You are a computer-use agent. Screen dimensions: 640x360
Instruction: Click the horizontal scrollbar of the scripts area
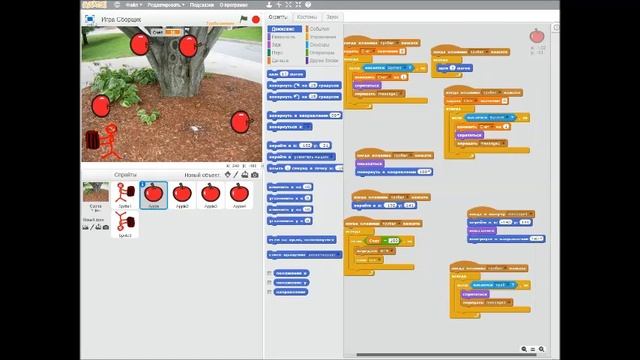click(x=447, y=354)
